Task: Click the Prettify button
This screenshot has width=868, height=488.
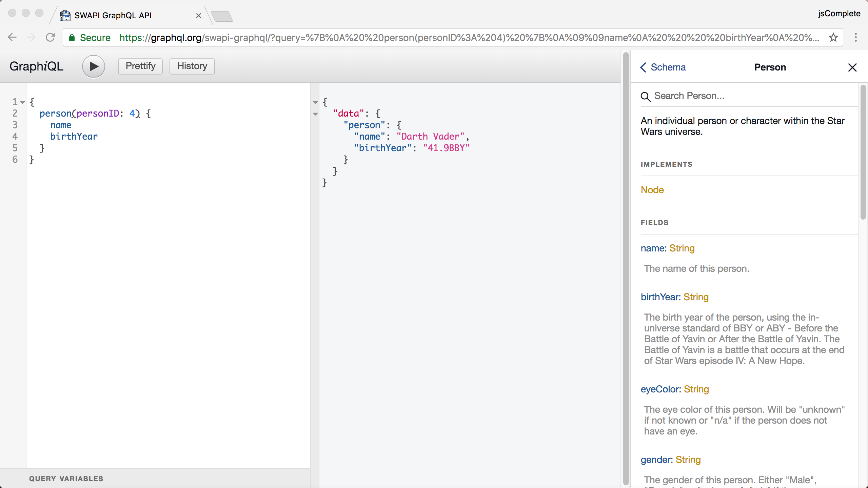Action: pyautogui.click(x=140, y=66)
